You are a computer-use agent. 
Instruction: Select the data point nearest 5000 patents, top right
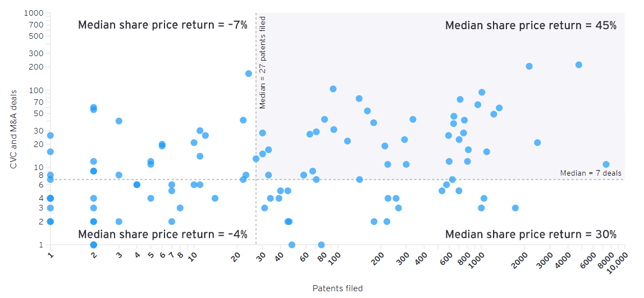579,65
